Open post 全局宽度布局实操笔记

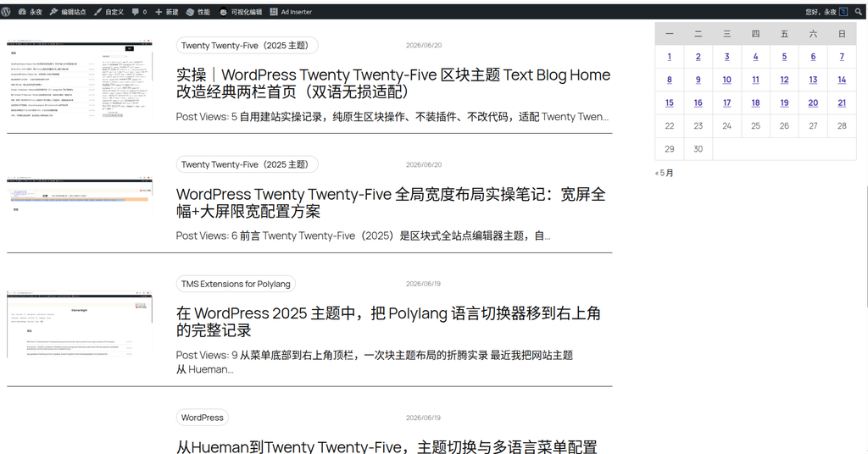coord(391,202)
